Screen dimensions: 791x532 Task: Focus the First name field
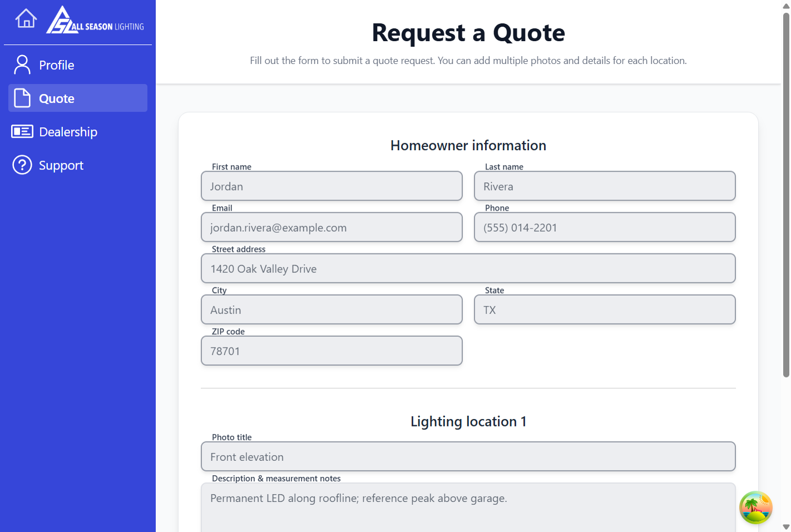(x=332, y=186)
